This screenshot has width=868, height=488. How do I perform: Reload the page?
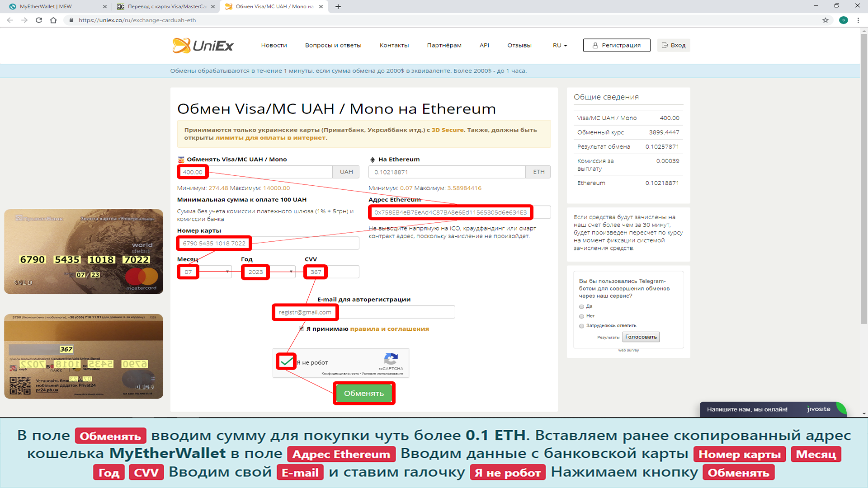pos(39,20)
